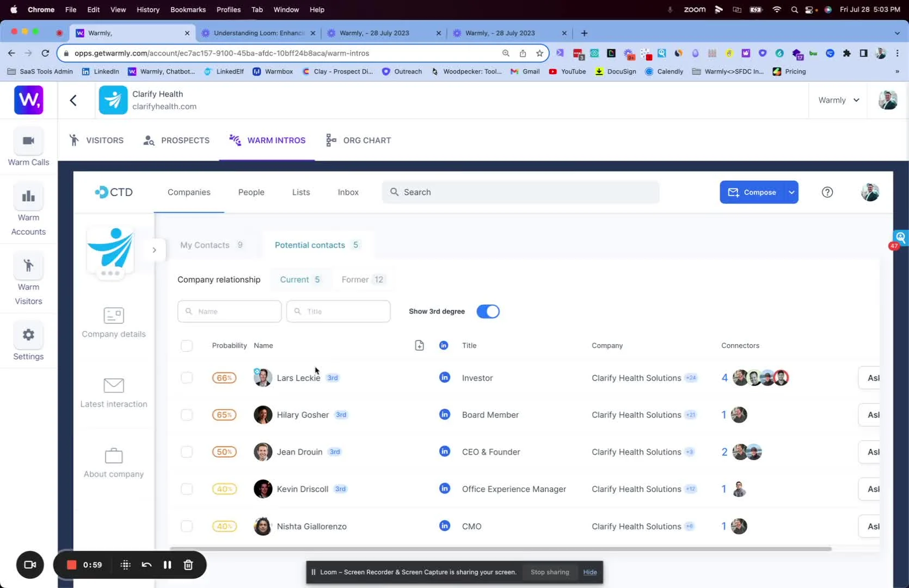Click the Loom drag-handle grid icon
Viewport: 909px width, 588px height.
[126, 565]
